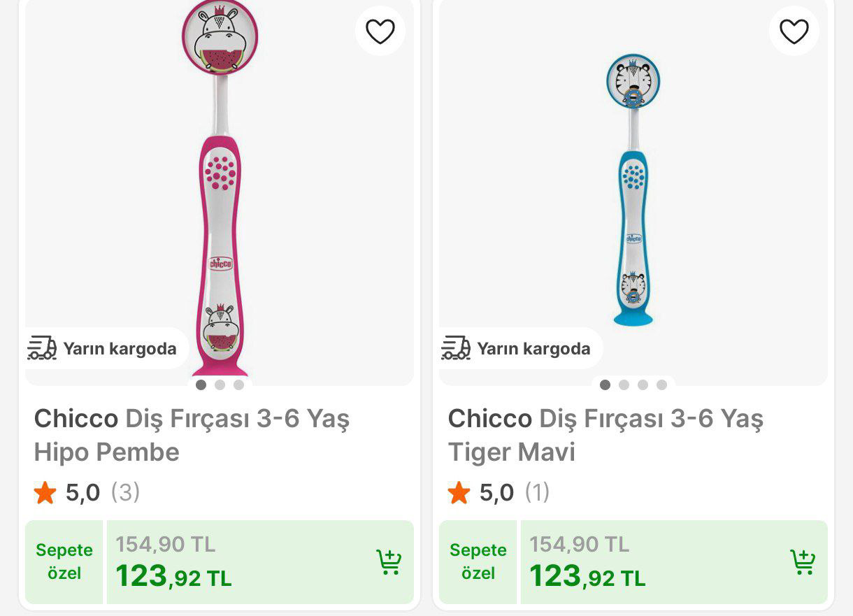Open Chicco Diş Fırçası Tiger Mavi title

[x=605, y=435]
